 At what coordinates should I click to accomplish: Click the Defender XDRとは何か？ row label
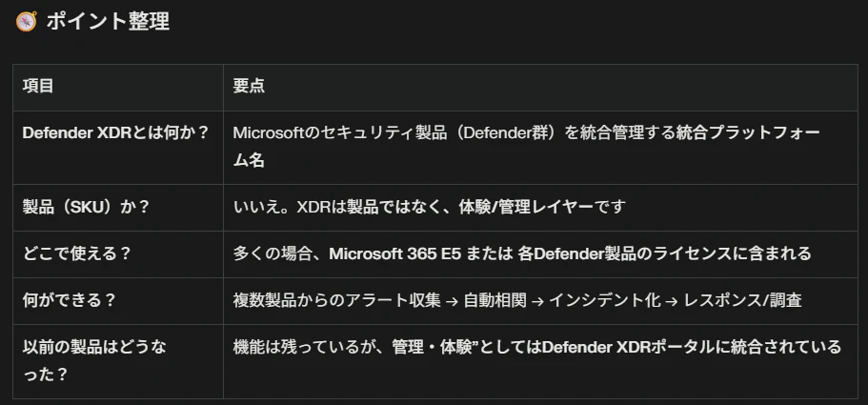tap(115, 132)
